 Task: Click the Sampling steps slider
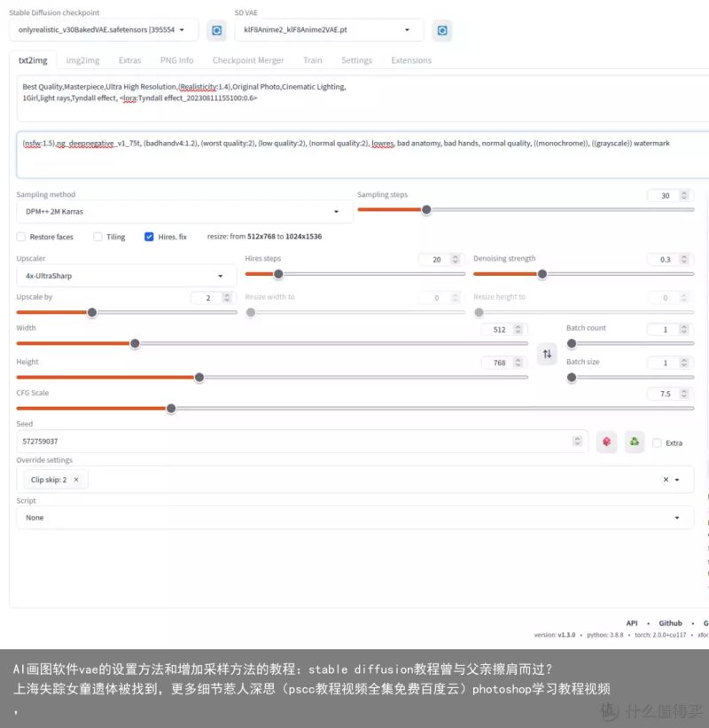pos(526,210)
